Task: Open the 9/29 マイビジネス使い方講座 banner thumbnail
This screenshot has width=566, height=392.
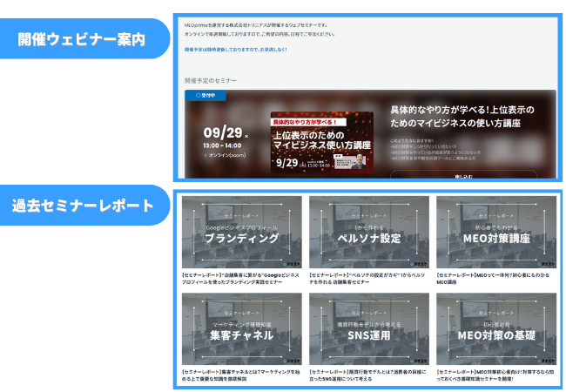Action: click(x=321, y=142)
